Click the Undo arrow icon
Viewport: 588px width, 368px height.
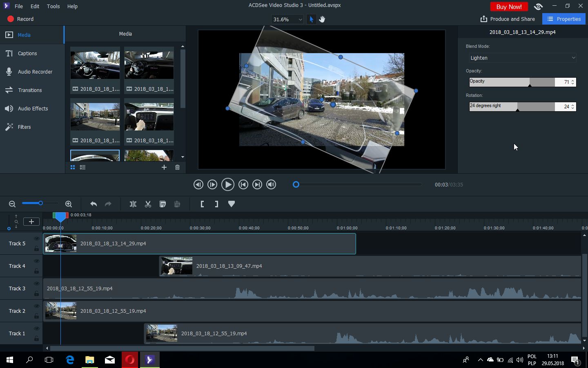pyautogui.click(x=94, y=204)
